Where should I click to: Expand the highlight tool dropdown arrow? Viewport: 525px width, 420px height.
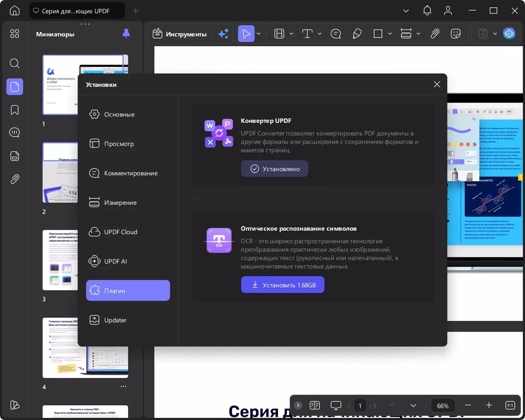[291, 34]
